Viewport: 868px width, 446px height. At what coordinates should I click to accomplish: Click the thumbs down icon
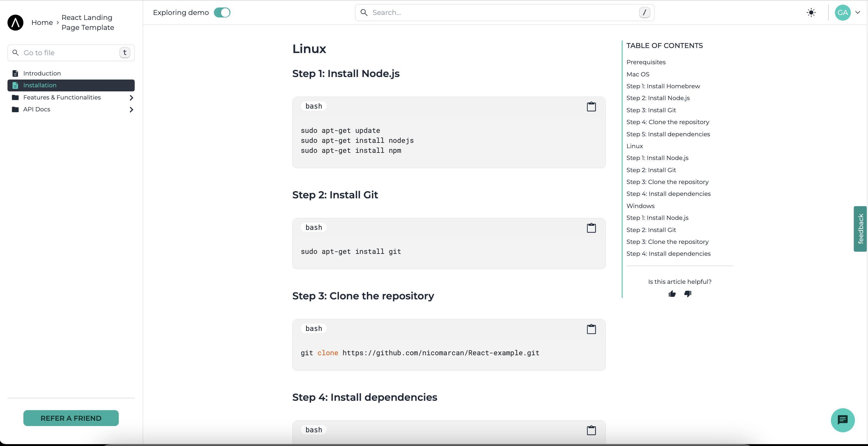688,294
